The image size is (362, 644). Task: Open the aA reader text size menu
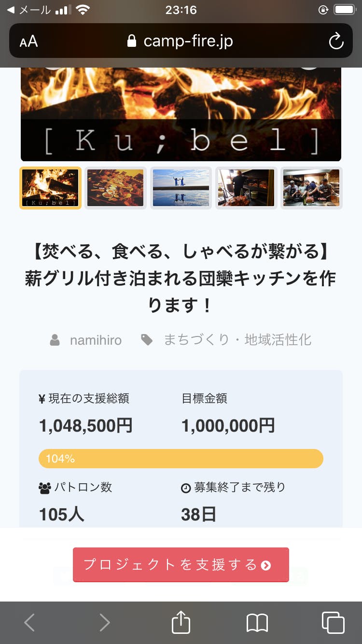point(28,41)
